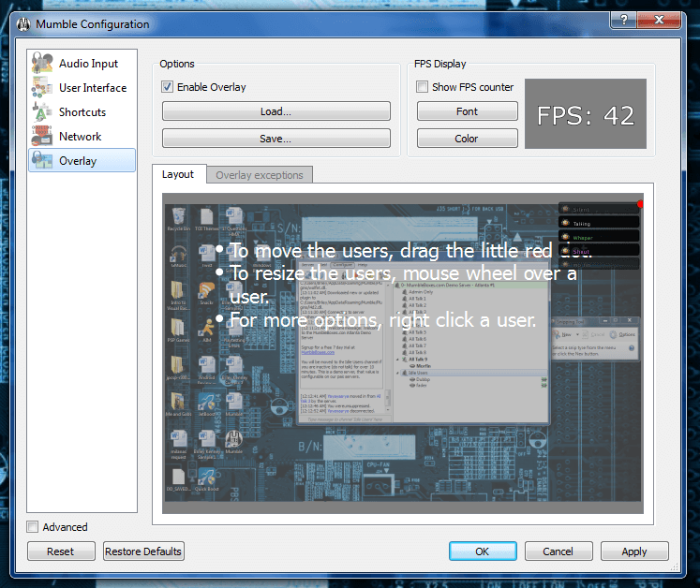Switch to the Layout tab

click(178, 174)
